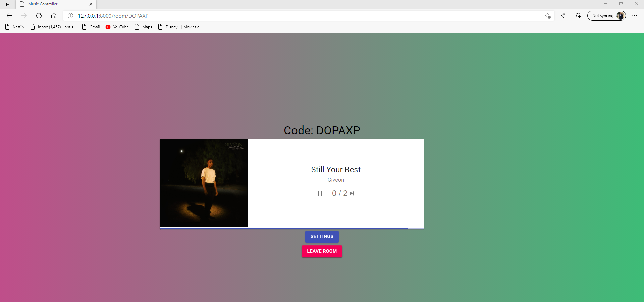
Task: Click the Code: DOPAXP heading
Action: (x=322, y=130)
